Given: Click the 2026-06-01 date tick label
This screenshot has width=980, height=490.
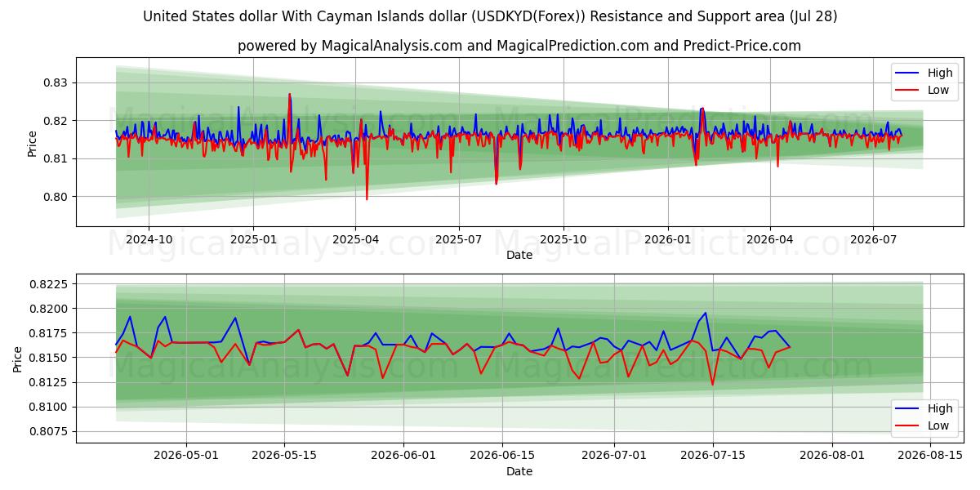Looking at the screenshot, I should pyautogui.click(x=403, y=456).
